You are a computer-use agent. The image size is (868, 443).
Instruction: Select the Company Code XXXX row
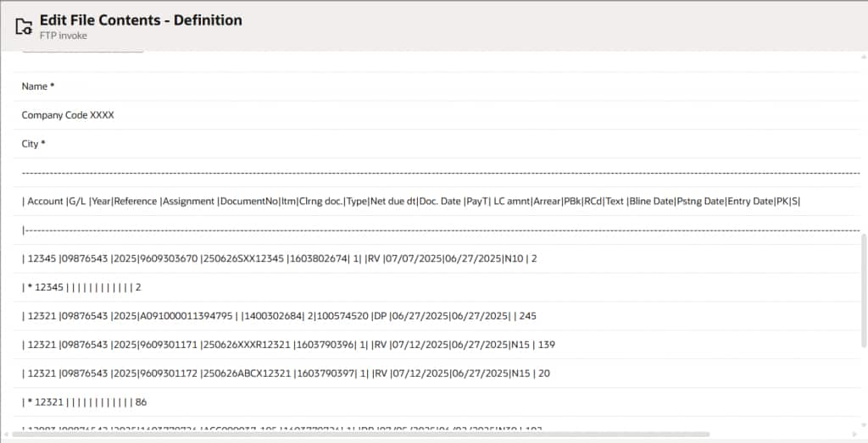pyautogui.click(x=68, y=115)
